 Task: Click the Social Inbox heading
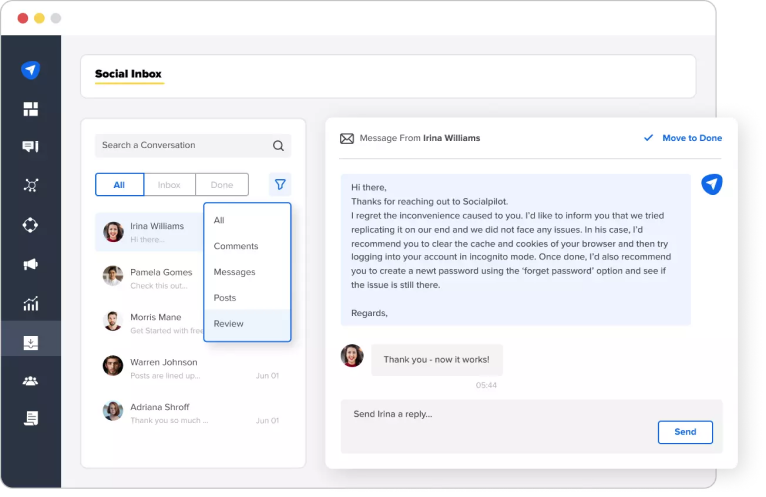pos(128,74)
